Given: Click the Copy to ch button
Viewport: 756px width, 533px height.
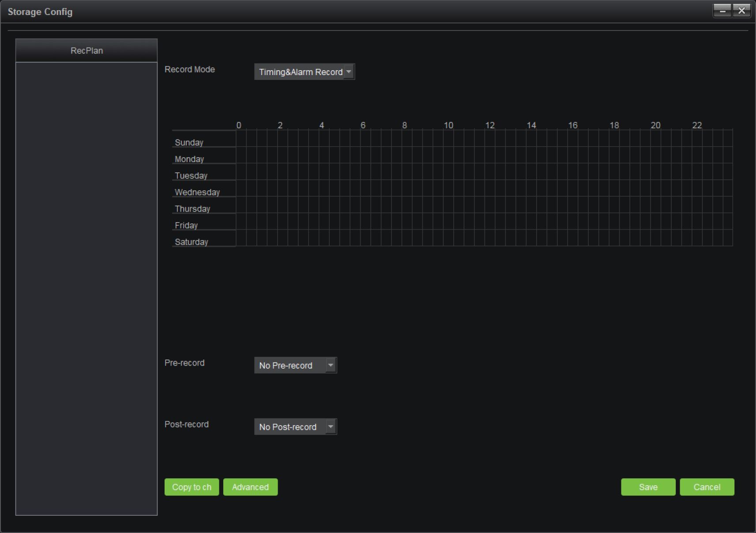Looking at the screenshot, I should click(192, 487).
